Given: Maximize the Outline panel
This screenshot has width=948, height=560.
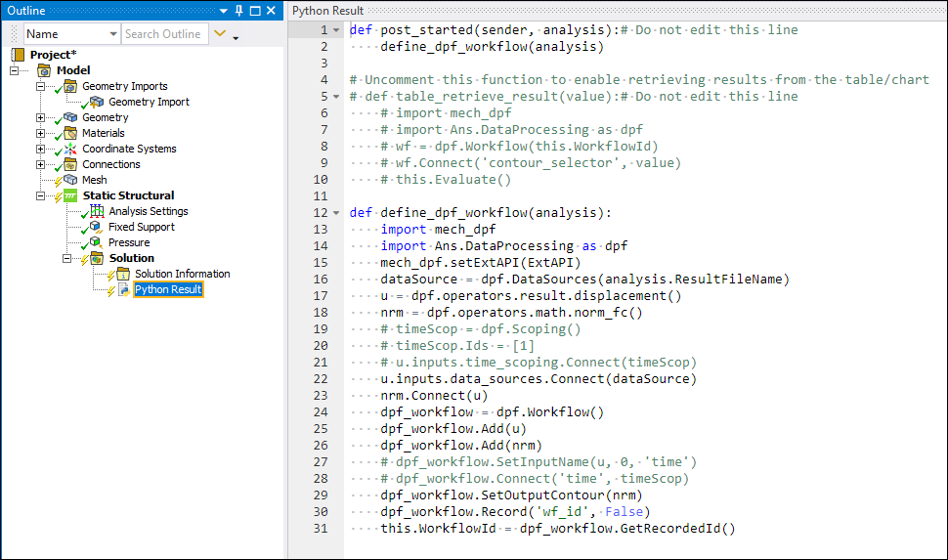Looking at the screenshot, I should [255, 11].
